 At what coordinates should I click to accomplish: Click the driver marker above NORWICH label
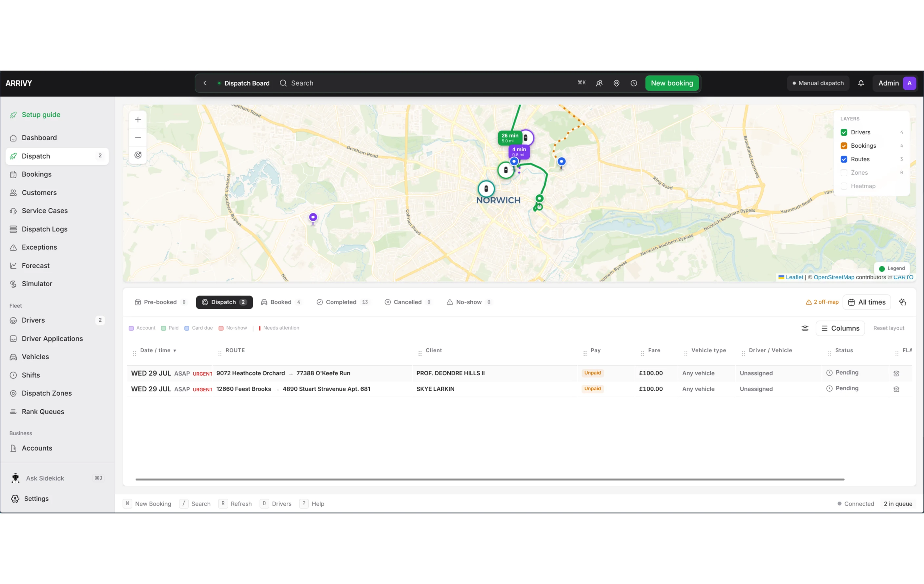[x=486, y=188]
